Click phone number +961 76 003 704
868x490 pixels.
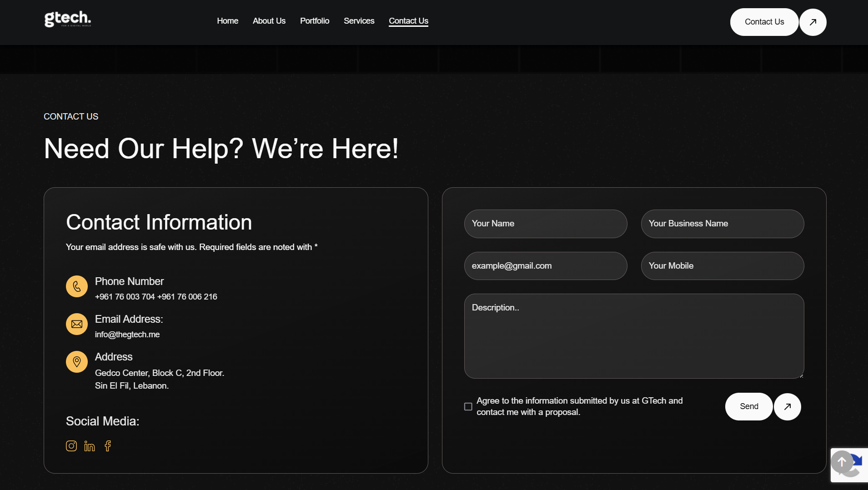(x=125, y=297)
